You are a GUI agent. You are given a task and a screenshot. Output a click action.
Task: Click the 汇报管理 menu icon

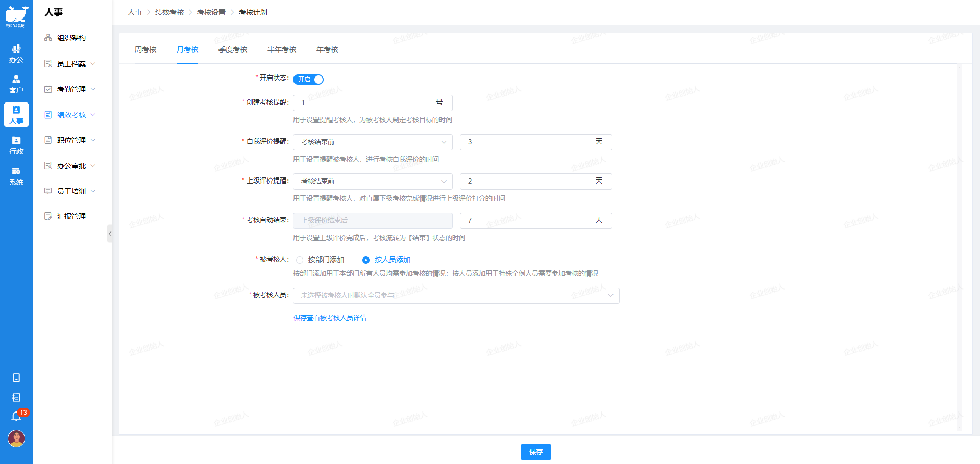pos(48,216)
